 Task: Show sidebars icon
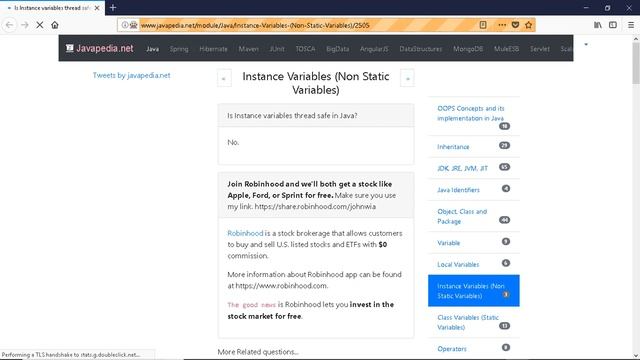pos(613,25)
